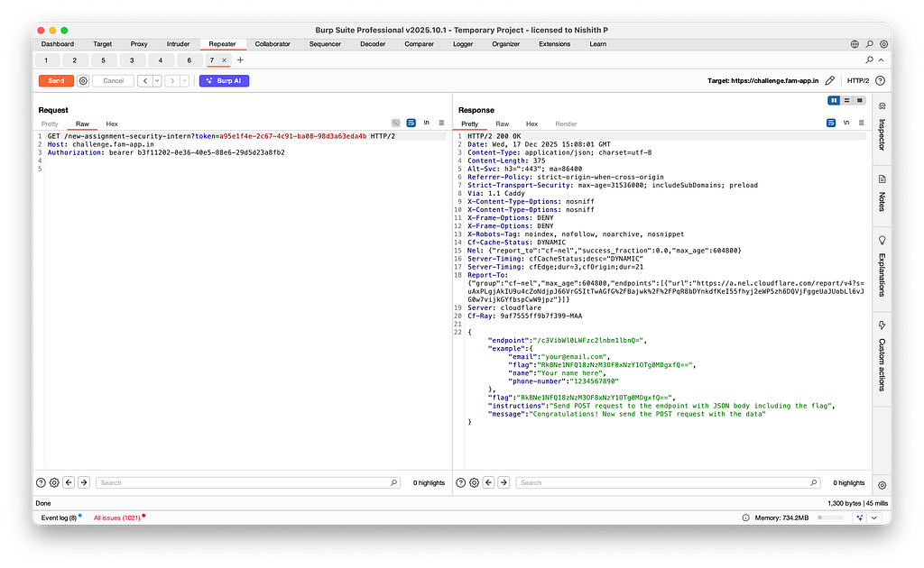The width and height of the screenshot is (924, 568).
Task: Open request history back dropdown arrow
Action: coord(157,81)
